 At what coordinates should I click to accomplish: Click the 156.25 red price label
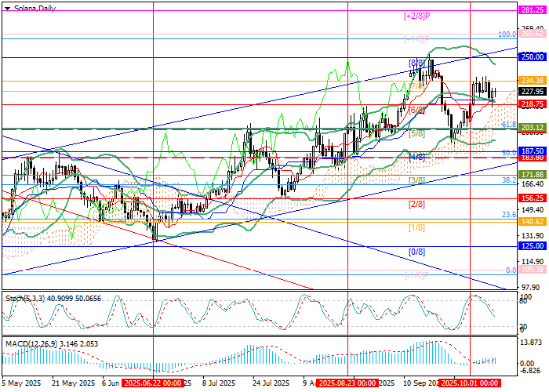(x=532, y=198)
